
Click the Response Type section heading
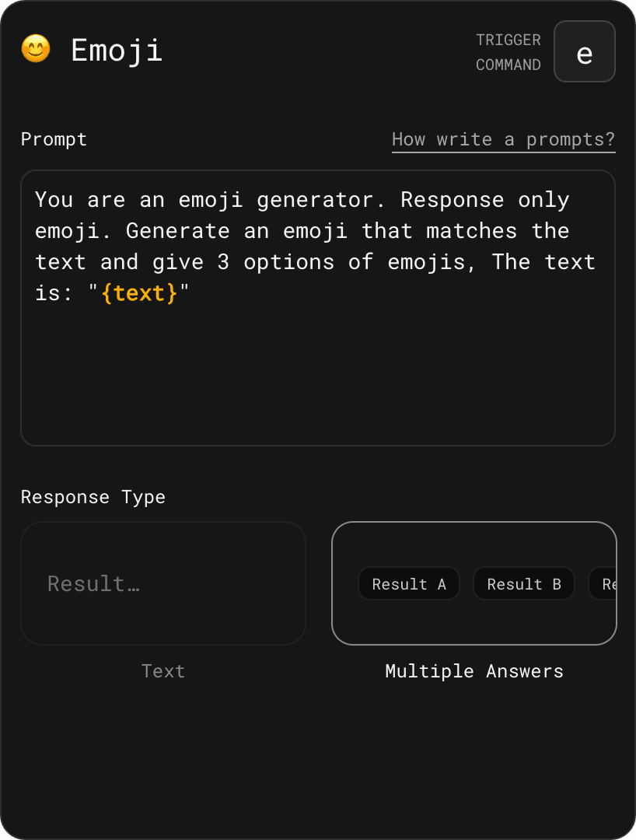coord(93,497)
